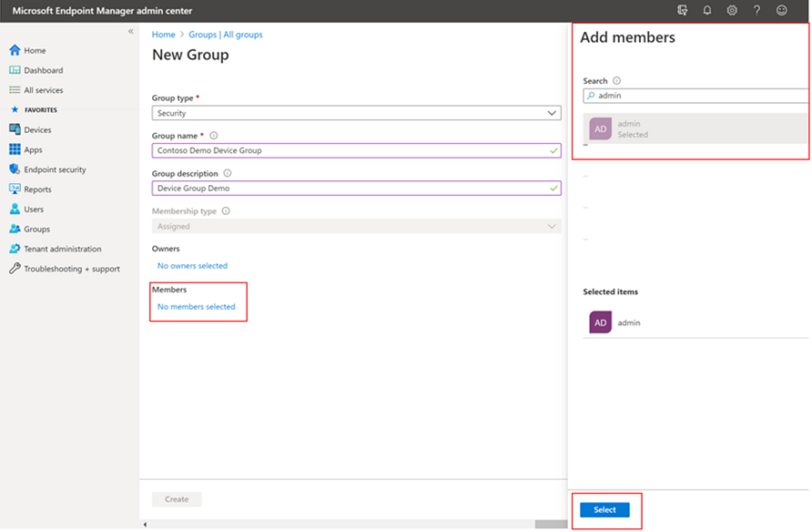Click the Groups | All groups breadcrumb

225,35
